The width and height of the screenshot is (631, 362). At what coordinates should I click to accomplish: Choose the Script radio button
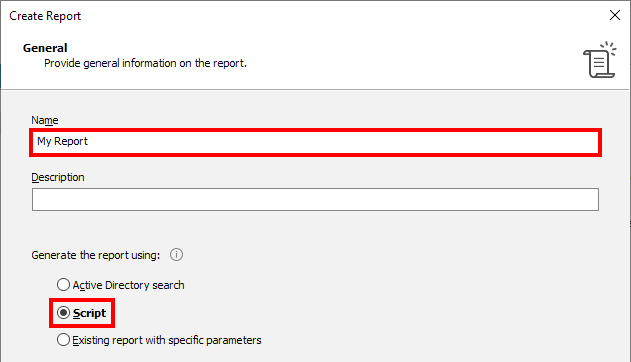click(x=63, y=313)
